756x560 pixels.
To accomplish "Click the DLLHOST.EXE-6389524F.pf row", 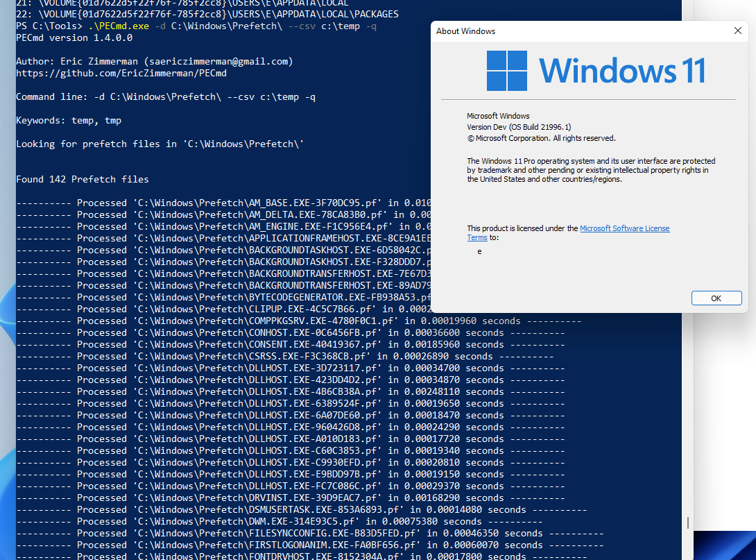I will pos(290,404).
